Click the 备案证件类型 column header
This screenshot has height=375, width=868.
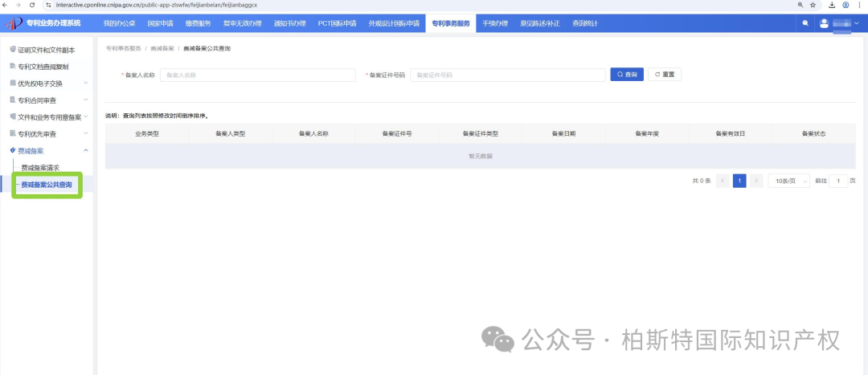pos(481,134)
